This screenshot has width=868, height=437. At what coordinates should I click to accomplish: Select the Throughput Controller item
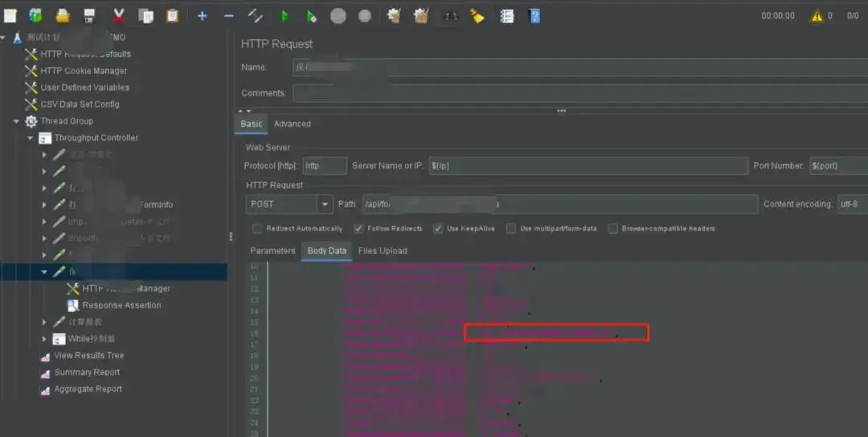click(x=96, y=137)
